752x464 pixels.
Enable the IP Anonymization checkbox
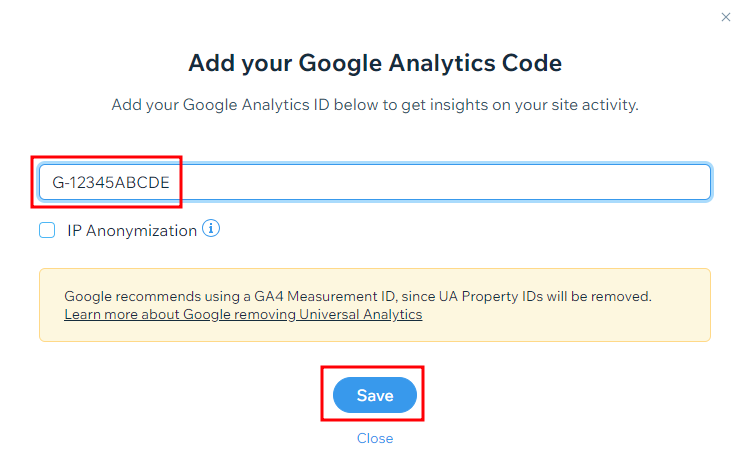pos(47,230)
